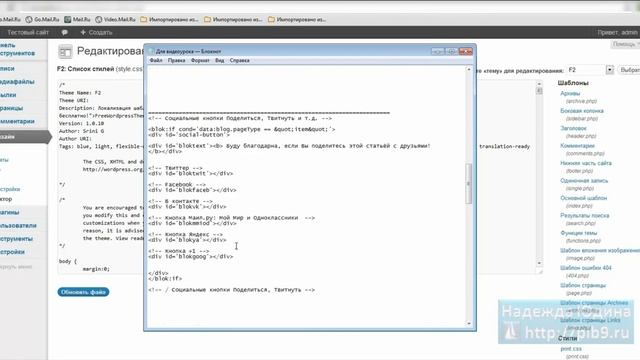
Task: Click the Привет, admin account link
Action: (x=617, y=32)
